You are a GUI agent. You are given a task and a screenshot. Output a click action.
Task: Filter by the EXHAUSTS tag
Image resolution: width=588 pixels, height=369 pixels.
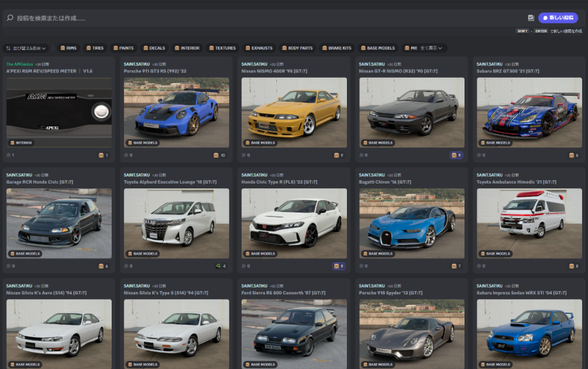click(259, 48)
